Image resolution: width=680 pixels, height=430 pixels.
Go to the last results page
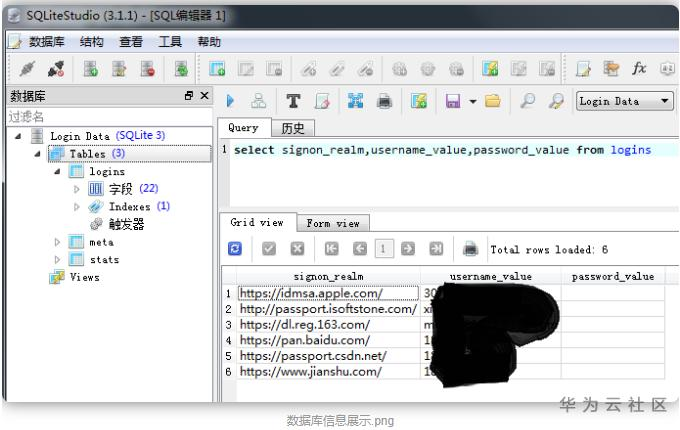[436, 249]
